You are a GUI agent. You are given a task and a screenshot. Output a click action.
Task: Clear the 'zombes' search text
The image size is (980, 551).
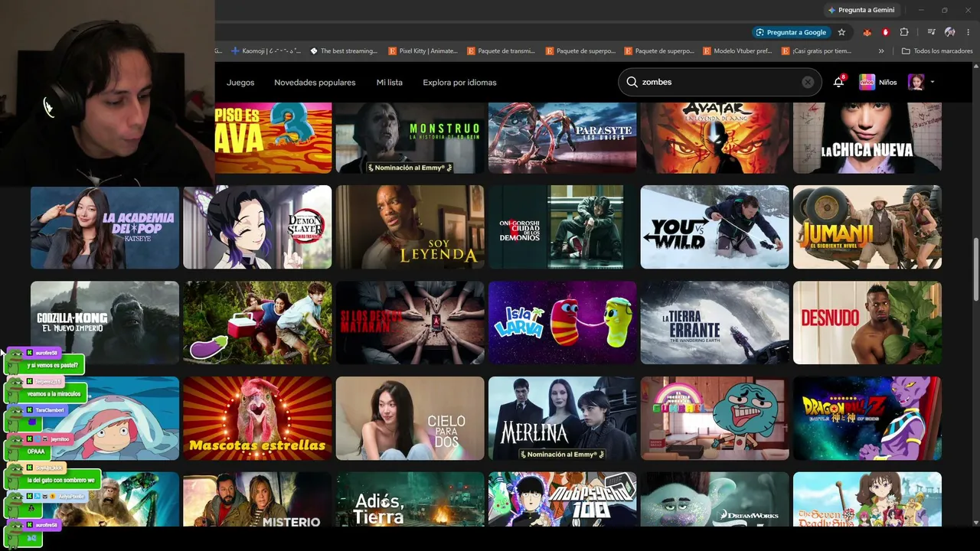808,82
